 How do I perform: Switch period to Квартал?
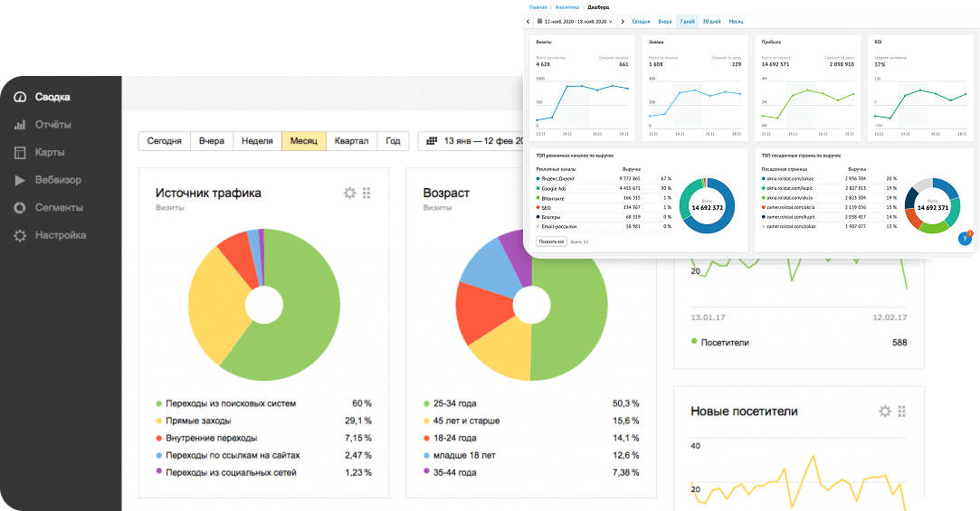pos(351,141)
